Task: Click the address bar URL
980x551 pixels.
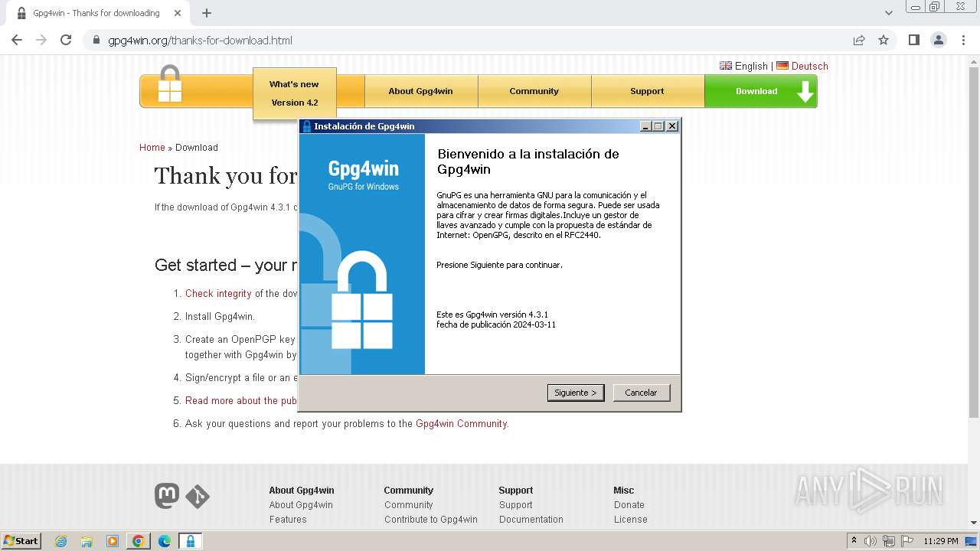Action: [200, 41]
